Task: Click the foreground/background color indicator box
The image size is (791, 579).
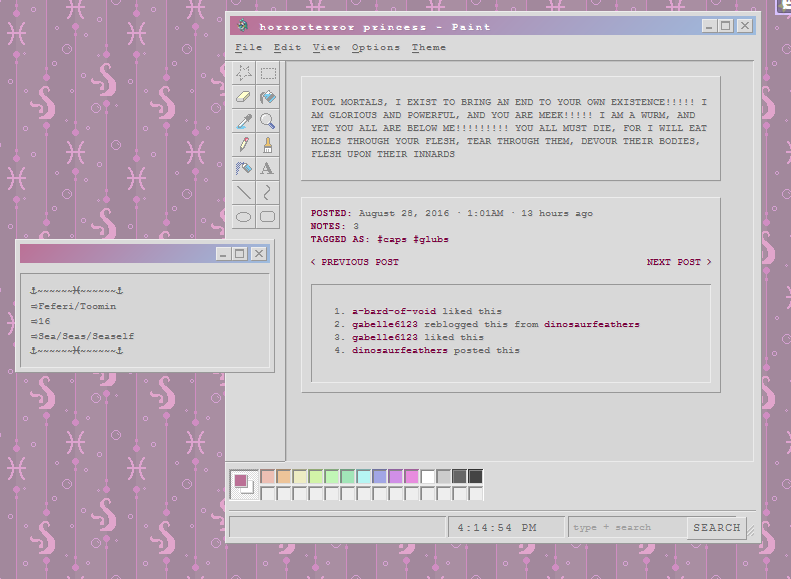Action: click(x=245, y=485)
